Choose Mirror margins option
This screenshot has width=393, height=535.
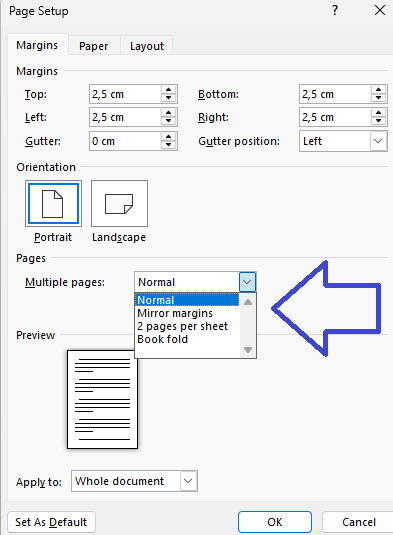187,313
